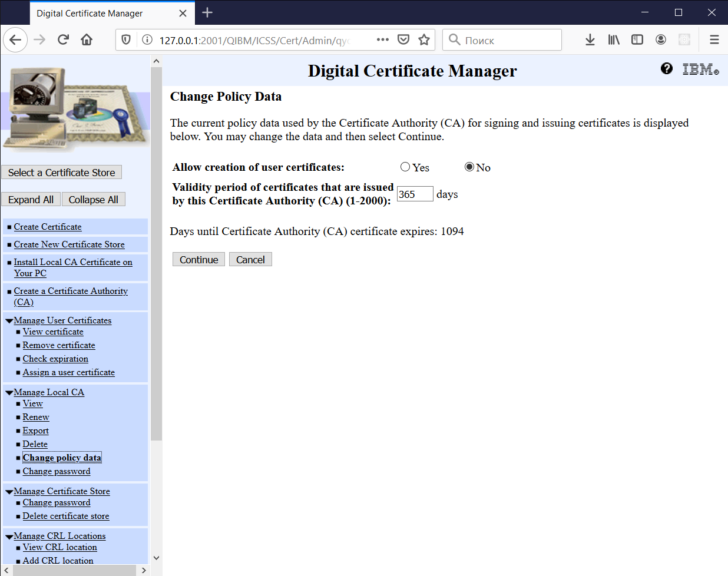The width and height of the screenshot is (728, 576).
Task: Open Create Certificate link
Action: pyautogui.click(x=48, y=227)
